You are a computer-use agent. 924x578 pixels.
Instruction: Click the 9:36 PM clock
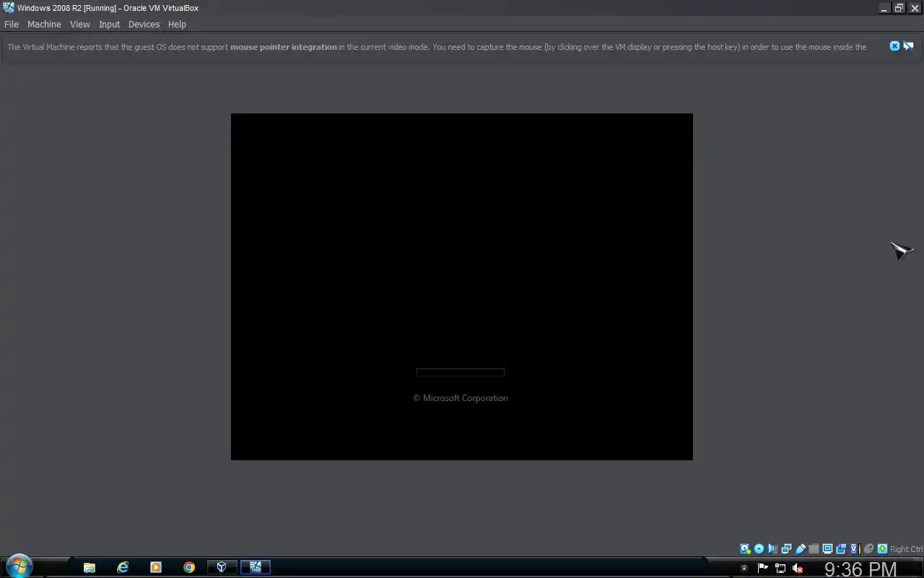point(860,569)
